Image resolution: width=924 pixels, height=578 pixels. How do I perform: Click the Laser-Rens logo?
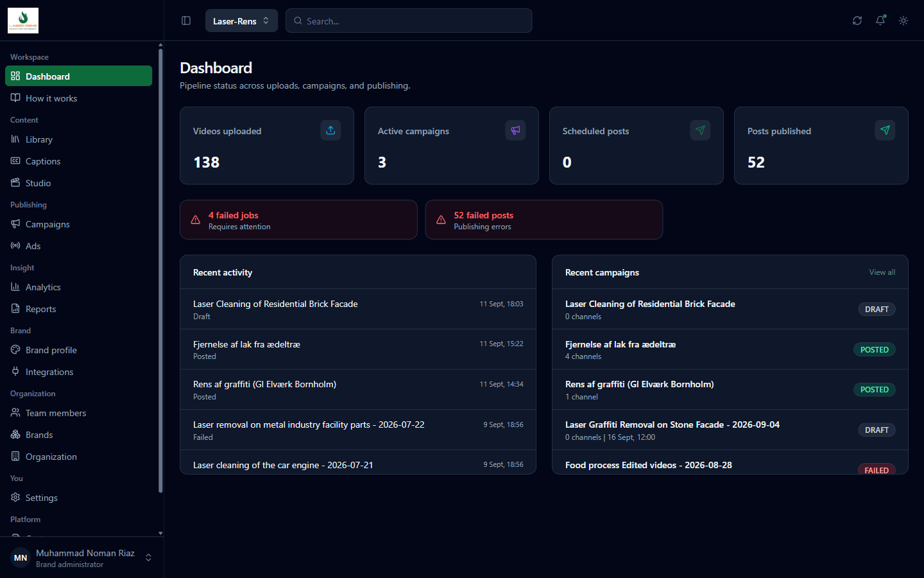[x=23, y=21]
